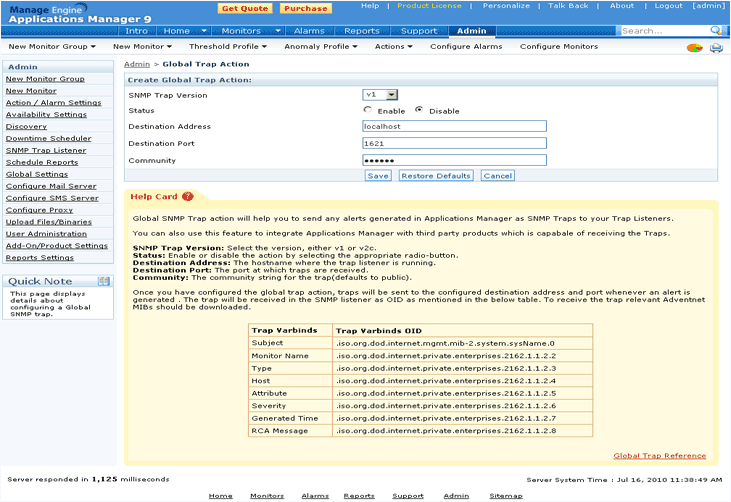Open New Monitor sidebar link
The height and width of the screenshot is (502, 731).
31,91
